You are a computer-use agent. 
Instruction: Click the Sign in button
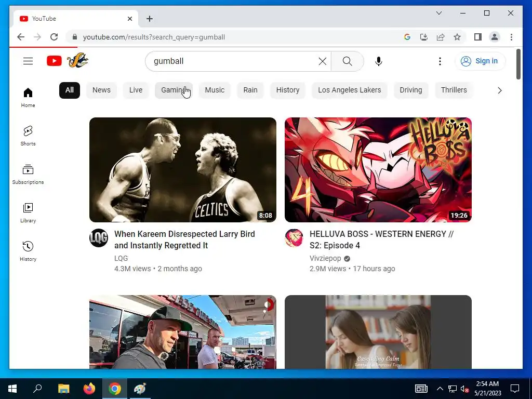[480, 61]
